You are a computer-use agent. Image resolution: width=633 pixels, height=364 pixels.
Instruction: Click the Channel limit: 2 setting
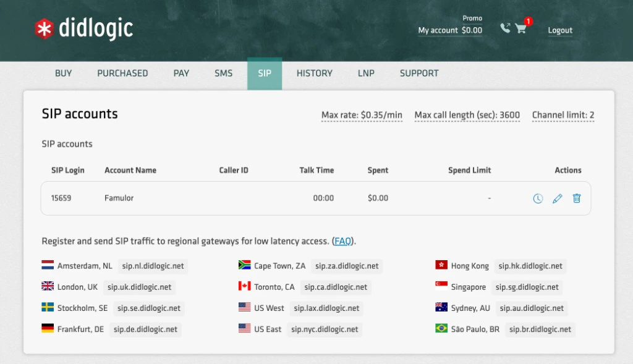click(563, 115)
